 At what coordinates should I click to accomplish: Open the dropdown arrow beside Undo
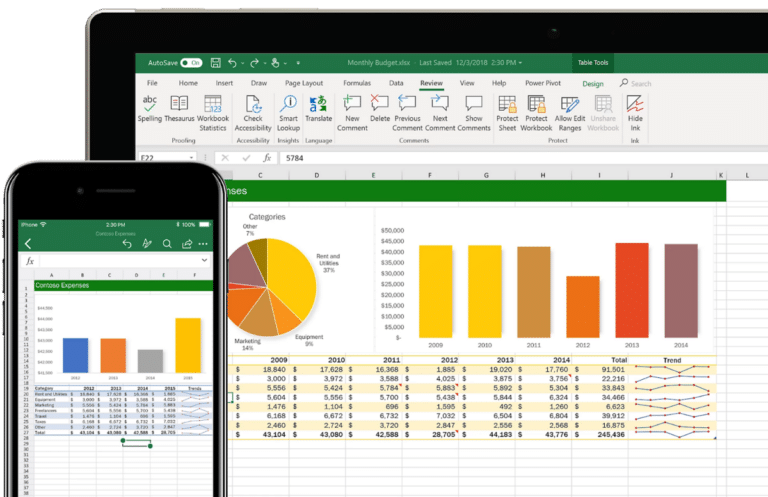click(242, 62)
